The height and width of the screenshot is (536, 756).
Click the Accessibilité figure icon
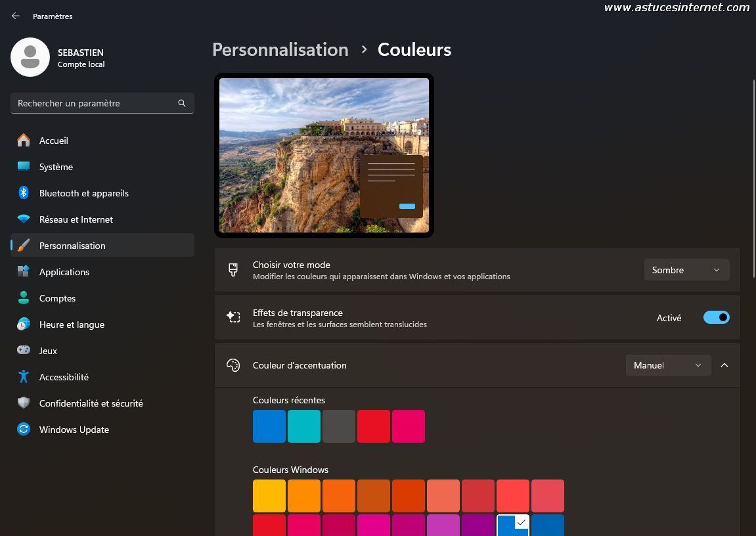pos(23,376)
